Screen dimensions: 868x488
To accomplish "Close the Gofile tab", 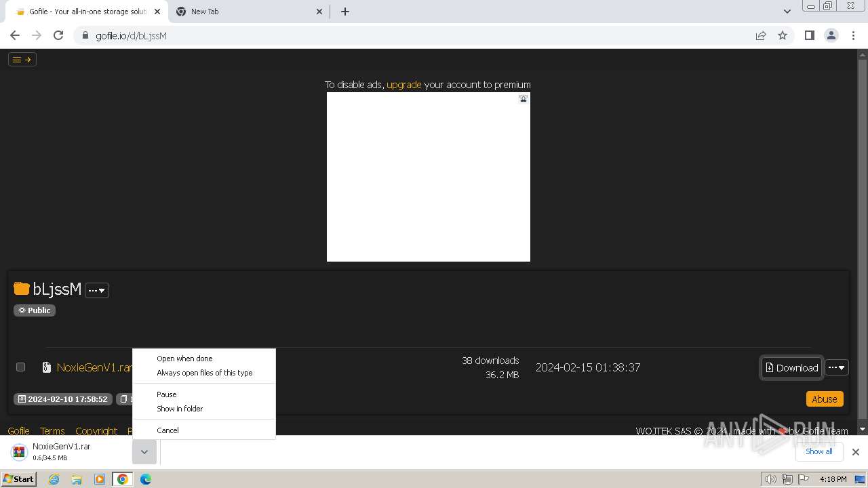I will click(x=157, y=12).
